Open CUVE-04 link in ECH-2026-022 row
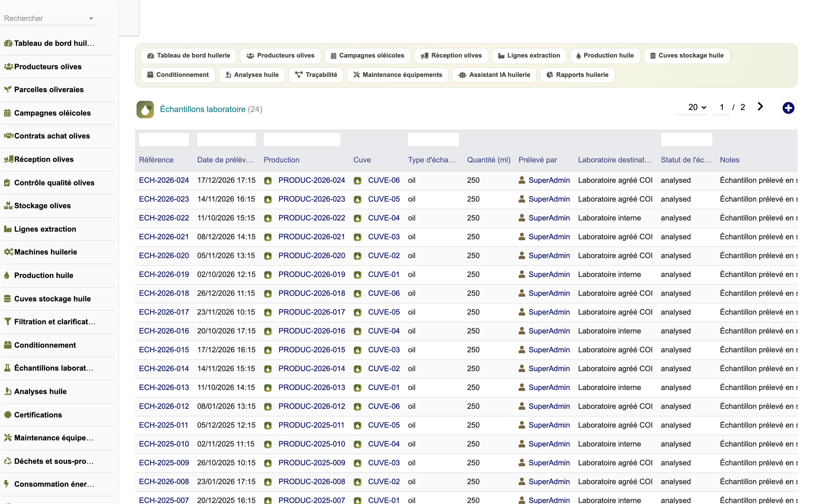The image size is (815, 504). click(x=384, y=218)
